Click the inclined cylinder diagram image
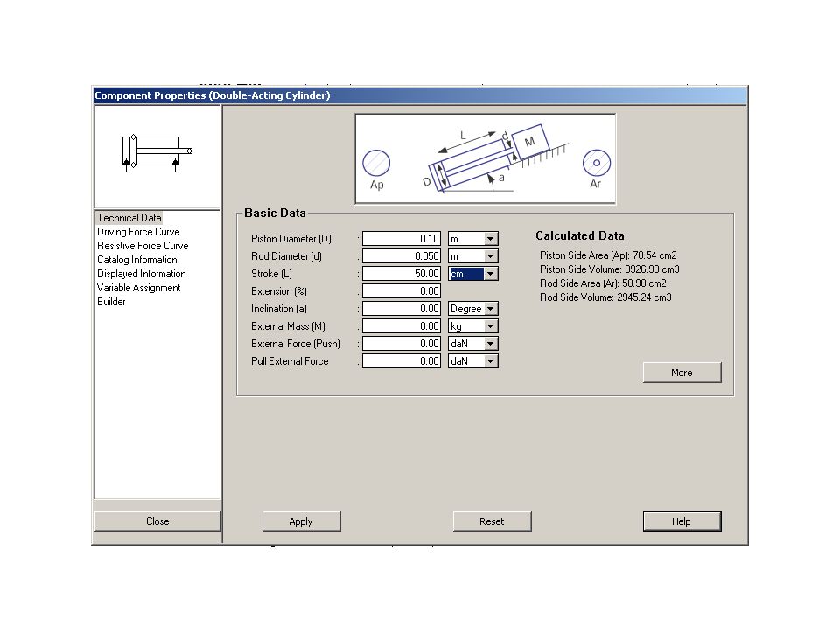The width and height of the screenshot is (840, 630). (x=486, y=159)
